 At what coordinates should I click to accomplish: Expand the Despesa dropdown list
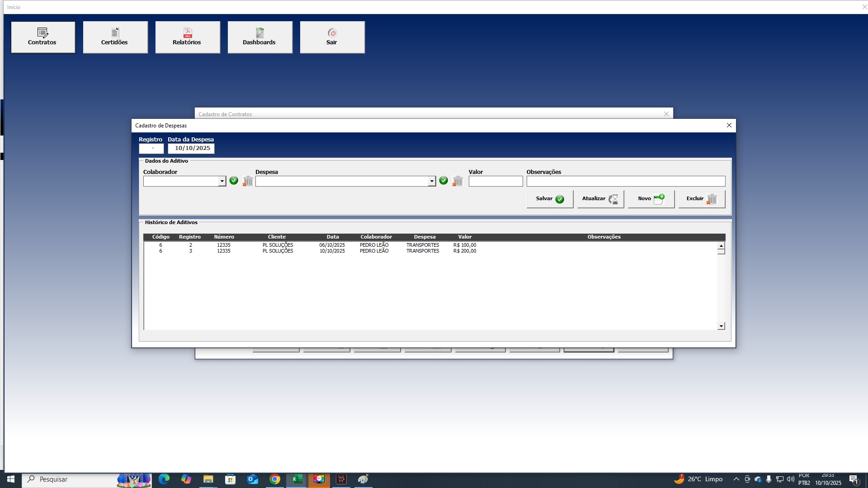click(x=432, y=181)
